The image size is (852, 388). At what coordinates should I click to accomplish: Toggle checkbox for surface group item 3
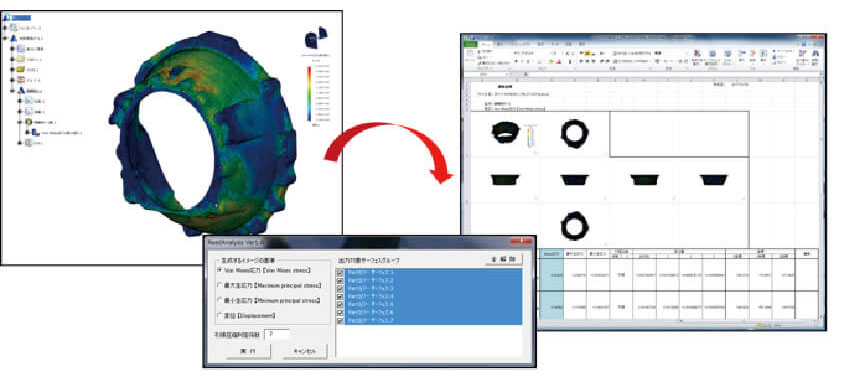tap(340, 289)
